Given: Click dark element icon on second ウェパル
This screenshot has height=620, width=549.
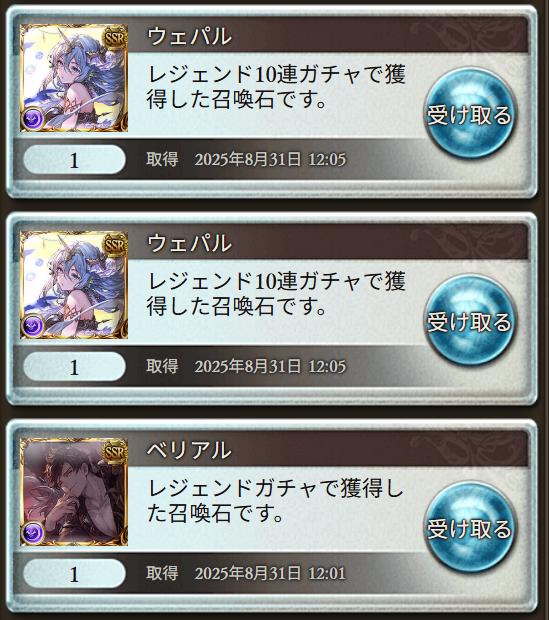Looking at the screenshot, I should click(33, 325).
